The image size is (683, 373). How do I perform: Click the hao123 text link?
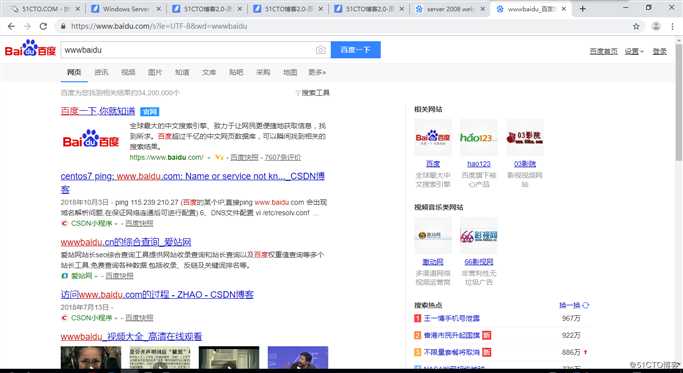pyautogui.click(x=479, y=164)
